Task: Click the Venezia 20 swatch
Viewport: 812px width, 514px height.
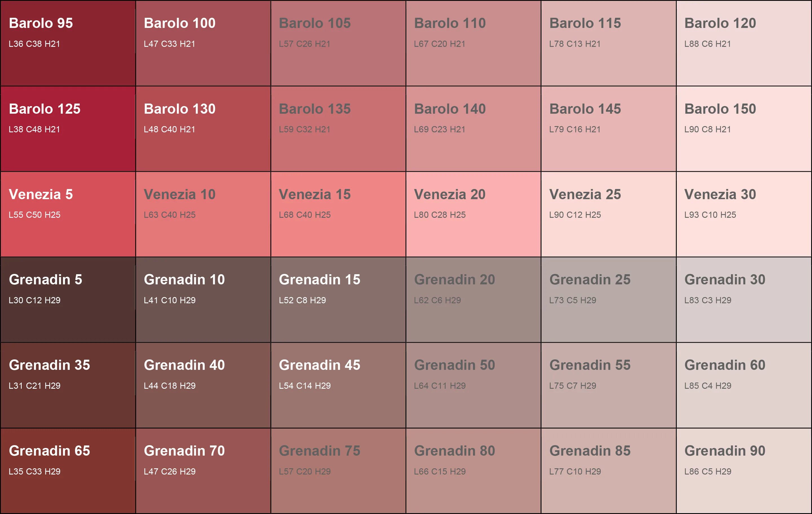Action: (x=474, y=214)
